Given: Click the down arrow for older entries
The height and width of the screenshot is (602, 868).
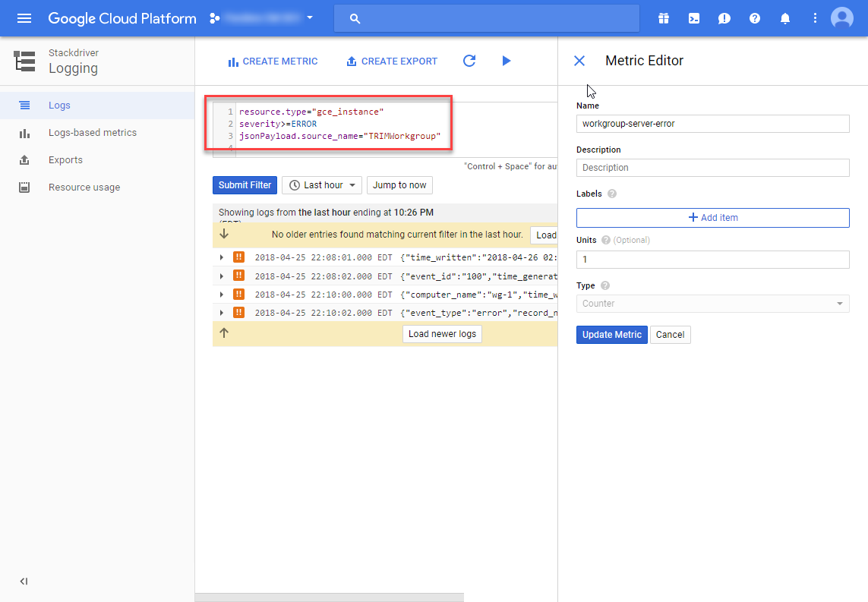Looking at the screenshot, I should pos(223,234).
